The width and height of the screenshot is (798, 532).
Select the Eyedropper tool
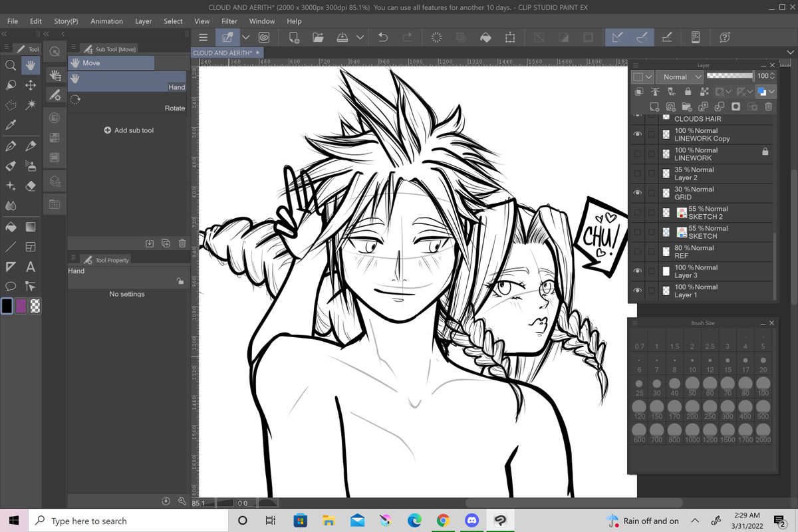11,125
